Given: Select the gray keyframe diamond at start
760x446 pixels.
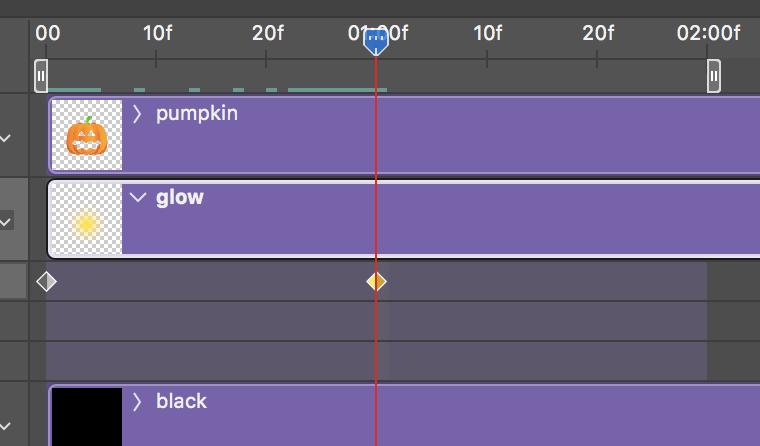Looking at the screenshot, I should (47, 282).
